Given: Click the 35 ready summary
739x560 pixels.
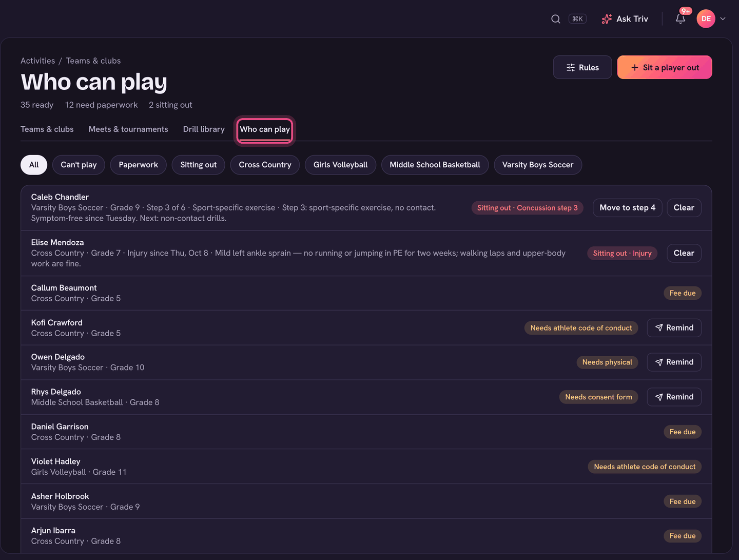Looking at the screenshot, I should coord(37,105).
